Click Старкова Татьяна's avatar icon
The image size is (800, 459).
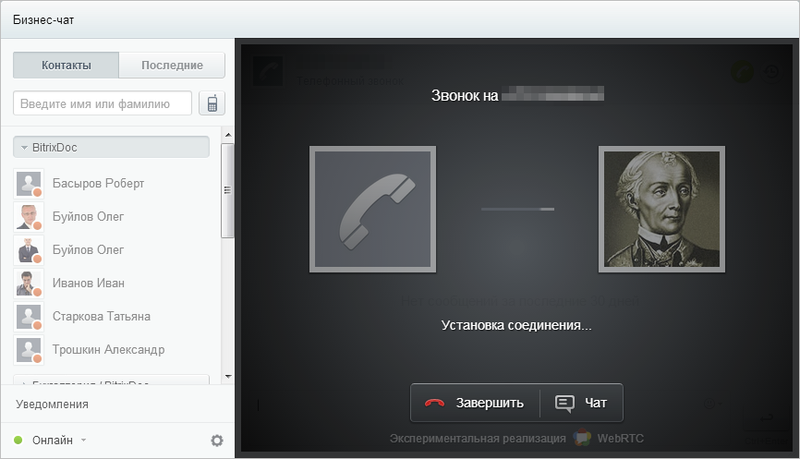[29, 316]
